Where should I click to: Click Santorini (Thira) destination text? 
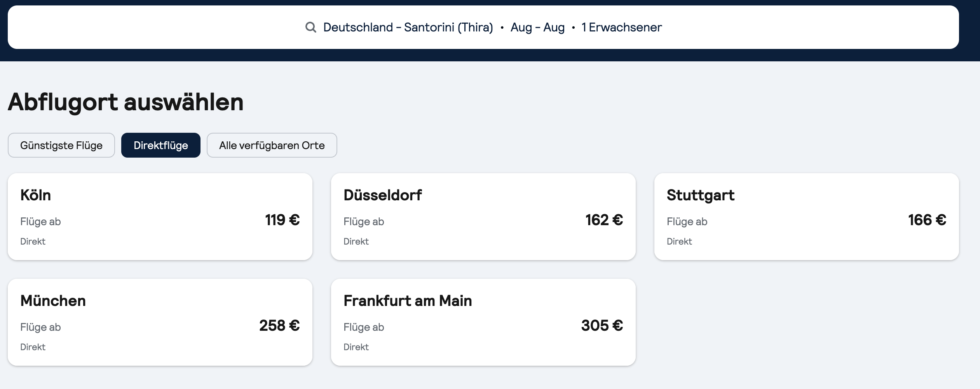click(x=448, y=27)
